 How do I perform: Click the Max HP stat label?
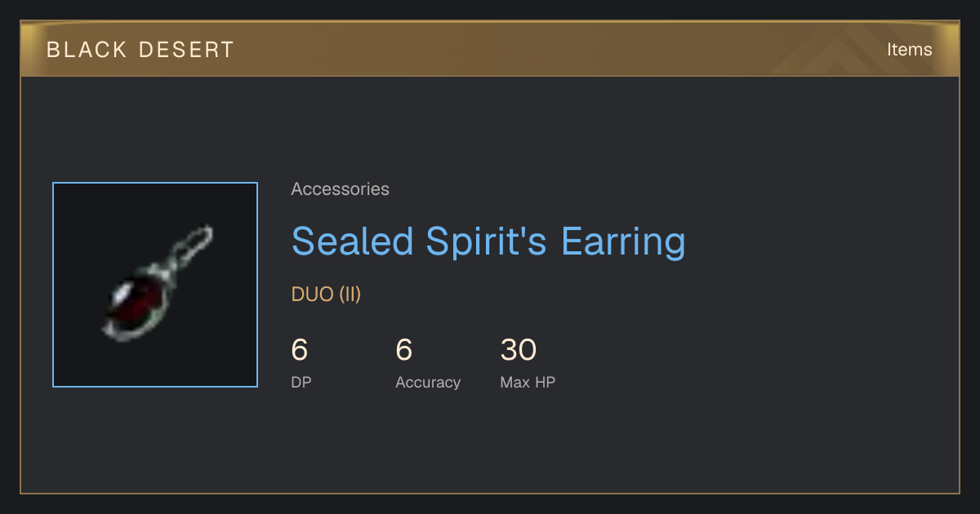click(528, 382)
